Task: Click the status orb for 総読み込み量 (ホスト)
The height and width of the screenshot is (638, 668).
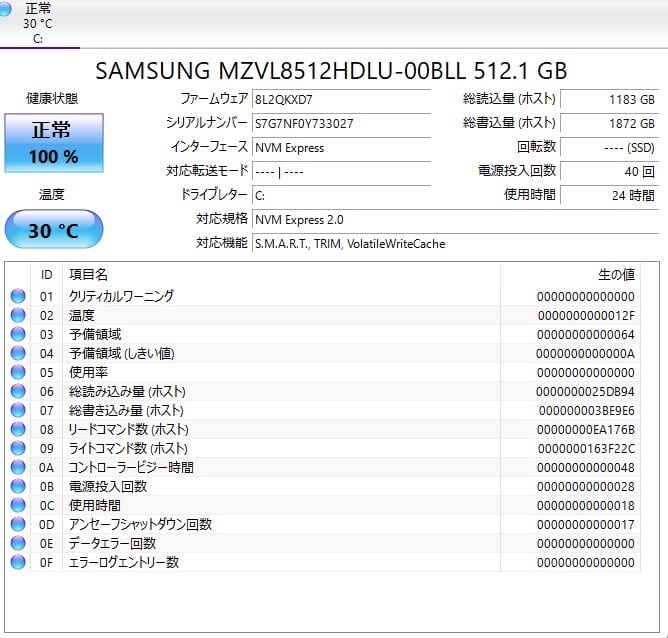Action: coord(18,391)
